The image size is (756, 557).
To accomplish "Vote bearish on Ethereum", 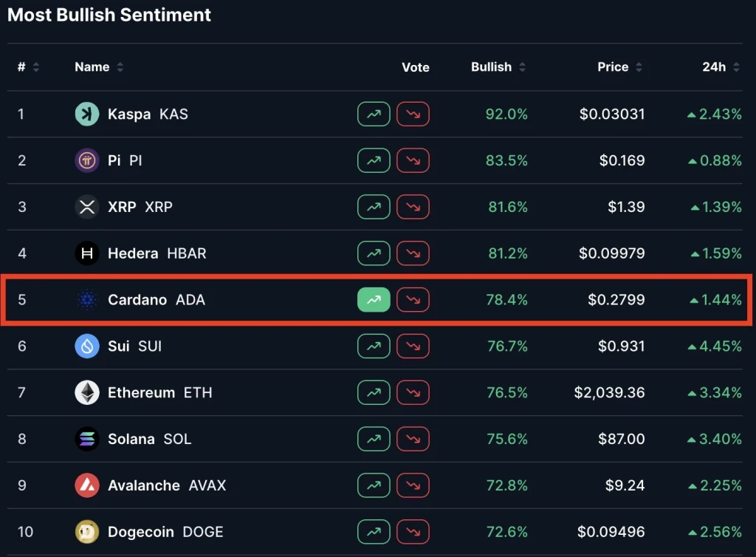I will coord(413,392).
